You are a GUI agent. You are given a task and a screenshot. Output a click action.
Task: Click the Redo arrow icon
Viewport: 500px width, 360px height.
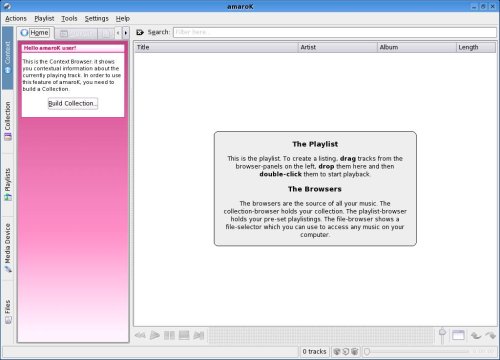click(x=490, y=335)
